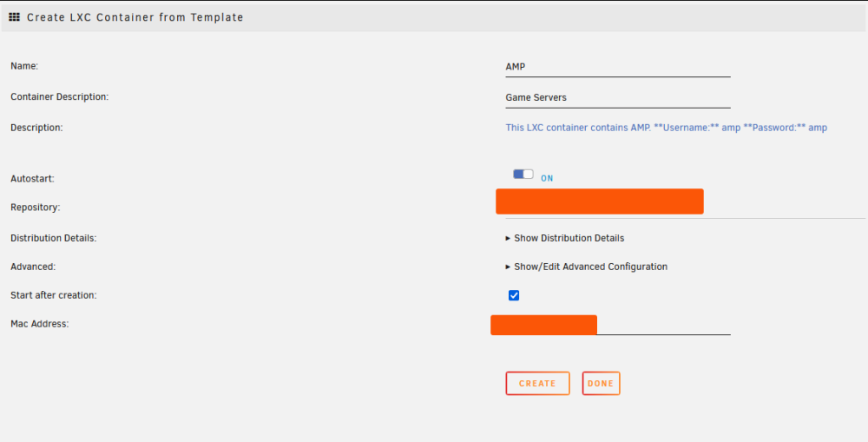Expand Show/Edit Advanced Configuration
The width and height of the screenshot is (868, 442).
point(586,267)
